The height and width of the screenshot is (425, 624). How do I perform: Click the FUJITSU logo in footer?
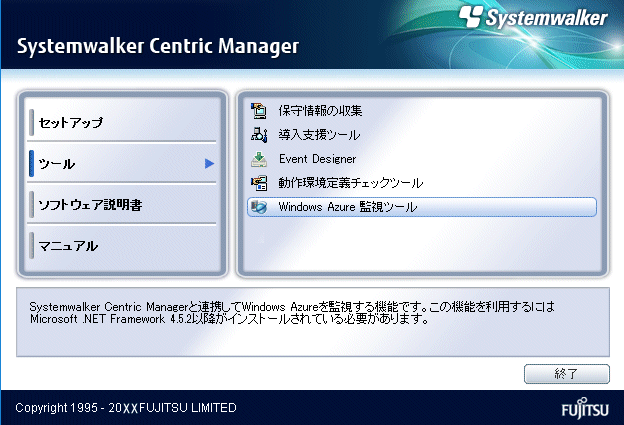pos(580,408)
